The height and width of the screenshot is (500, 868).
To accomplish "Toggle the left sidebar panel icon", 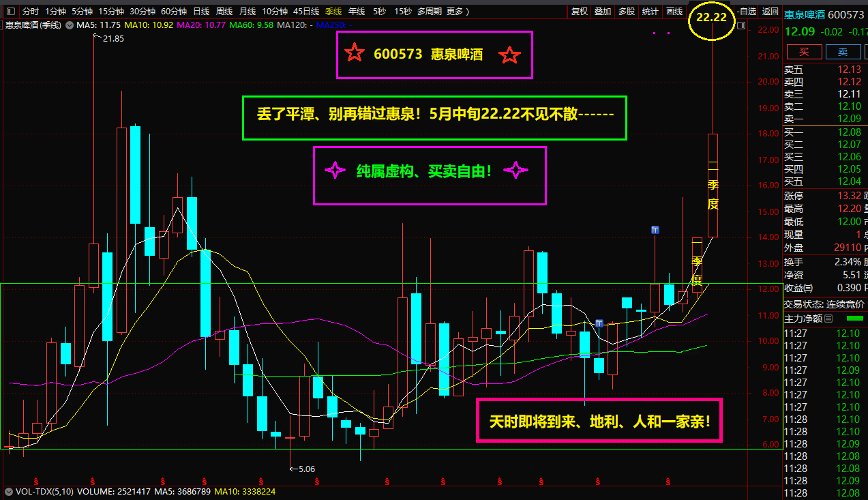I will pos(10,12).
